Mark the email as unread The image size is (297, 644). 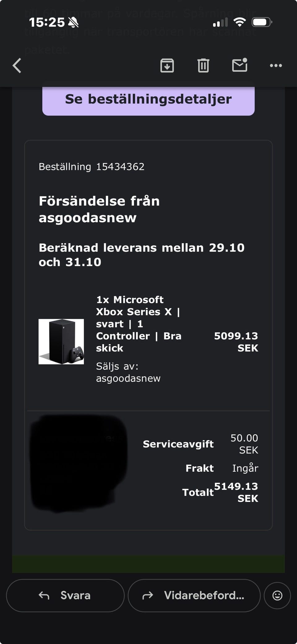point(240,65)
